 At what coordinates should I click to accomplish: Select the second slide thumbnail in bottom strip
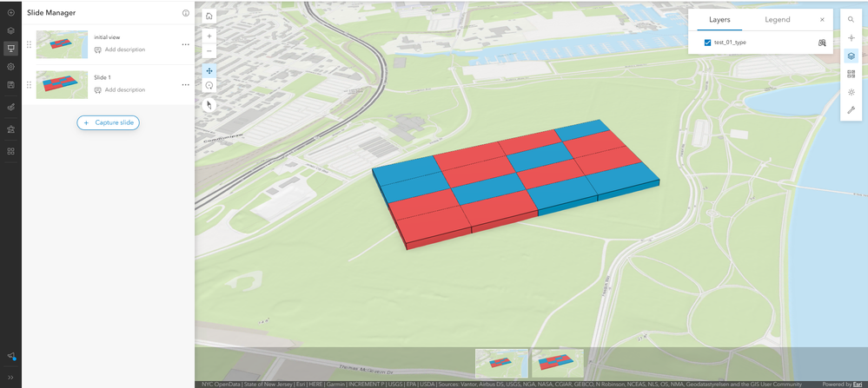click(558, 363)
